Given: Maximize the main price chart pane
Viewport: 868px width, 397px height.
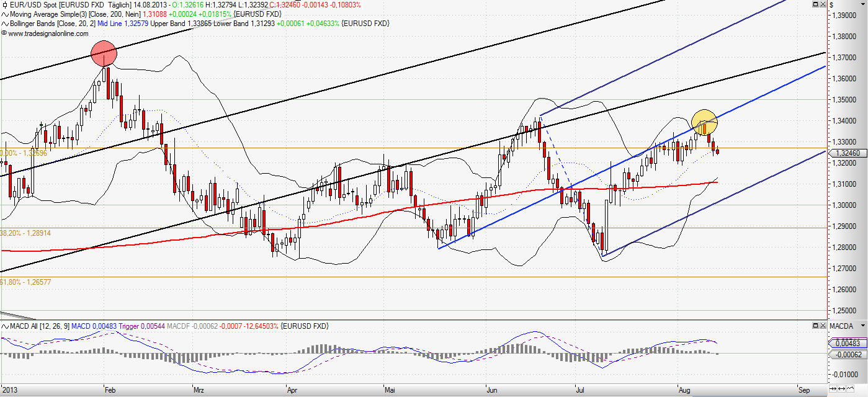Looking at the screenshot, I should 815,4.
